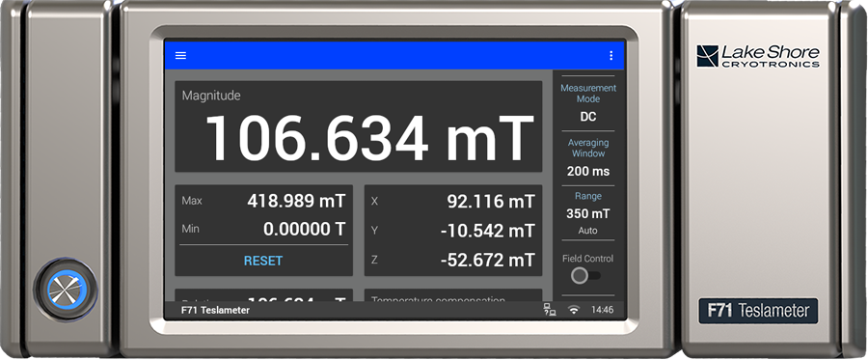Open the Range 350 mT Auto selector

click(x=588, y=212)
